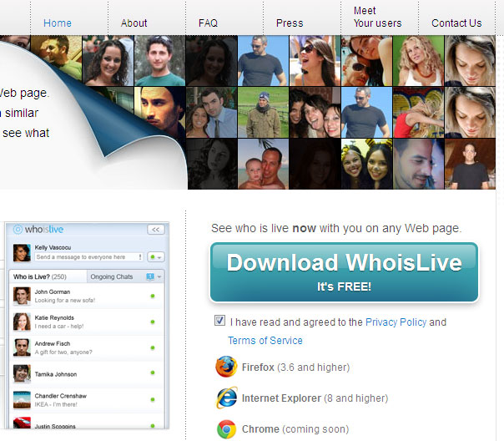Click Internet Explorer (8 and higher) text
Image resolution: width=504 pixels, height=441 pixels.
pyautogui.click(x=315, y=398)
